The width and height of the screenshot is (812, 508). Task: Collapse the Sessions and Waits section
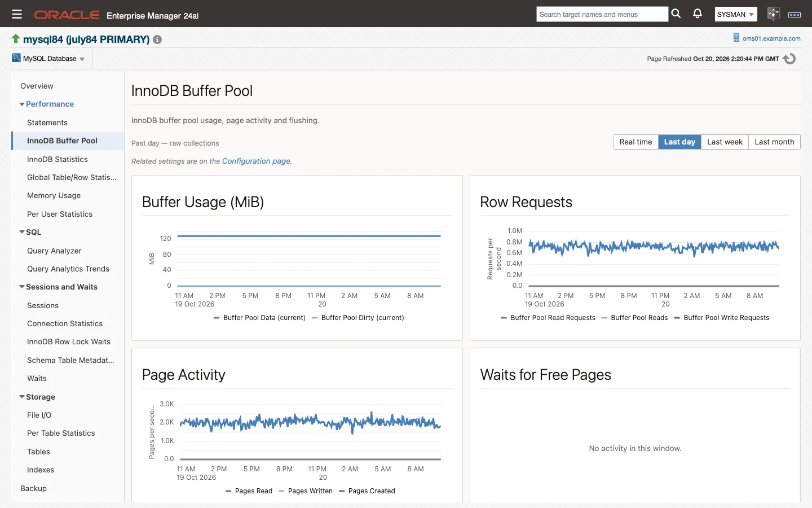click(22, 287)
